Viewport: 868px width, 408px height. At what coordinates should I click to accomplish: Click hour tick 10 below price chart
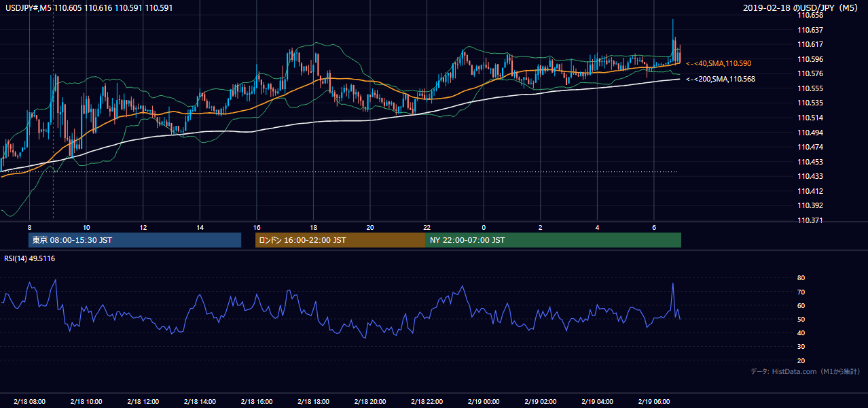86,226
